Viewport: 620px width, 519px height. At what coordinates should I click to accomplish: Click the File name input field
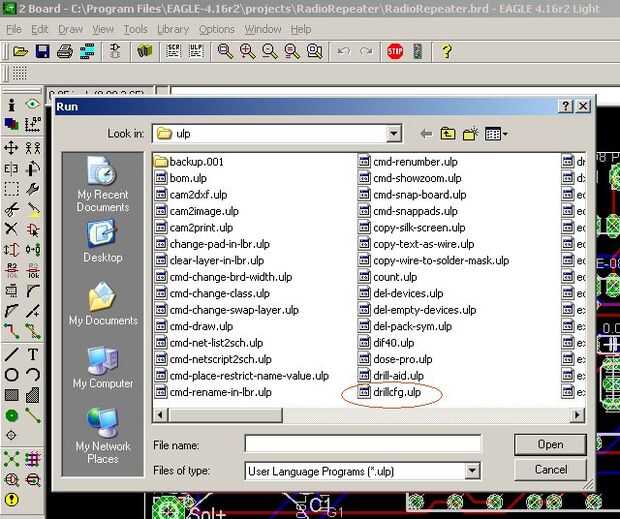[363, 444]
